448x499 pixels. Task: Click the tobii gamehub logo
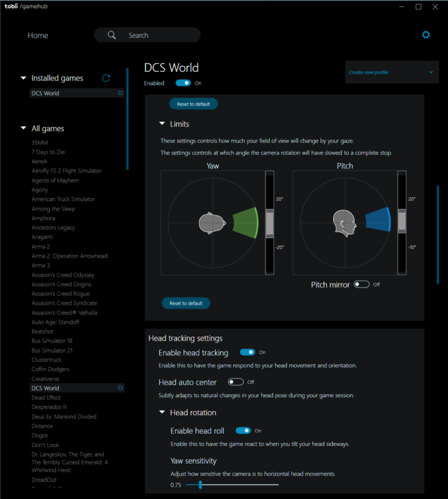[x=27, y=7]
